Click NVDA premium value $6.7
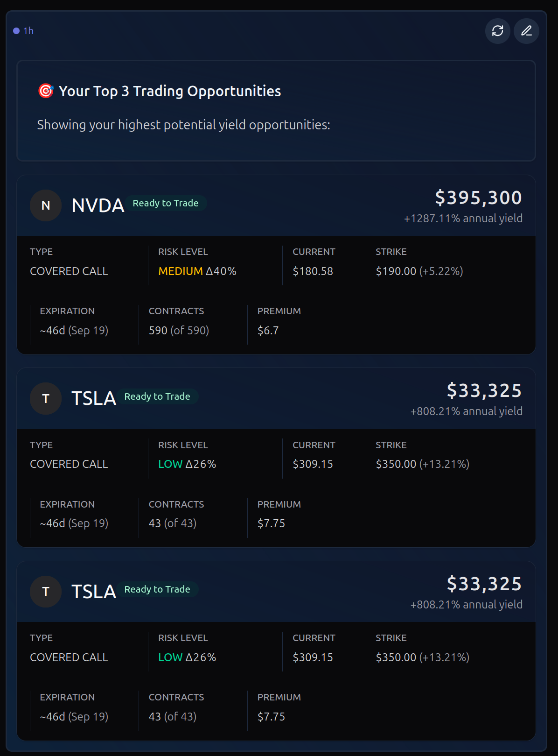This screenshot has height=756, width=558. click(268, 331)
